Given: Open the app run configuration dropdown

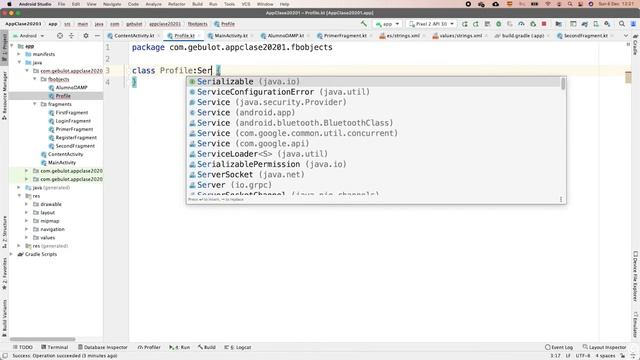Looking at the screenshot, I should (388, 24).
